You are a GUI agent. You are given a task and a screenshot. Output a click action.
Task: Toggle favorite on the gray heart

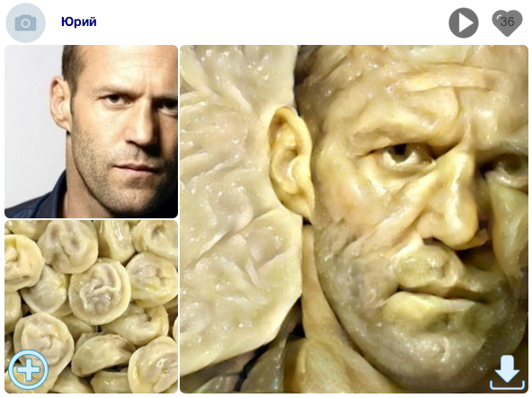tap(507, 22)
